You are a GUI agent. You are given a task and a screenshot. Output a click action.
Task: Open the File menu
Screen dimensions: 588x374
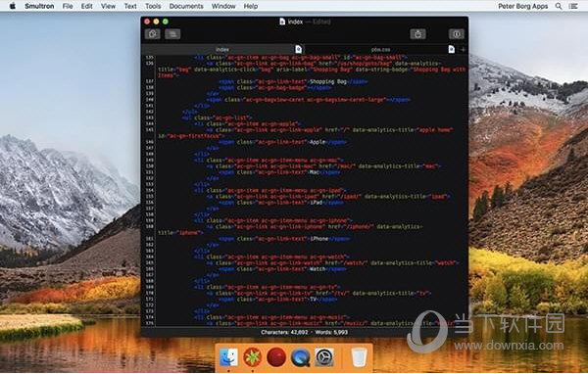pyautogui.click(x=68, y=6)
